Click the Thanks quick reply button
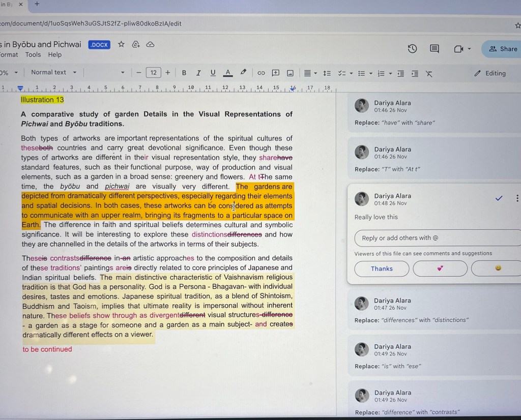Screen dimensions: 521x420 [382, 268]
